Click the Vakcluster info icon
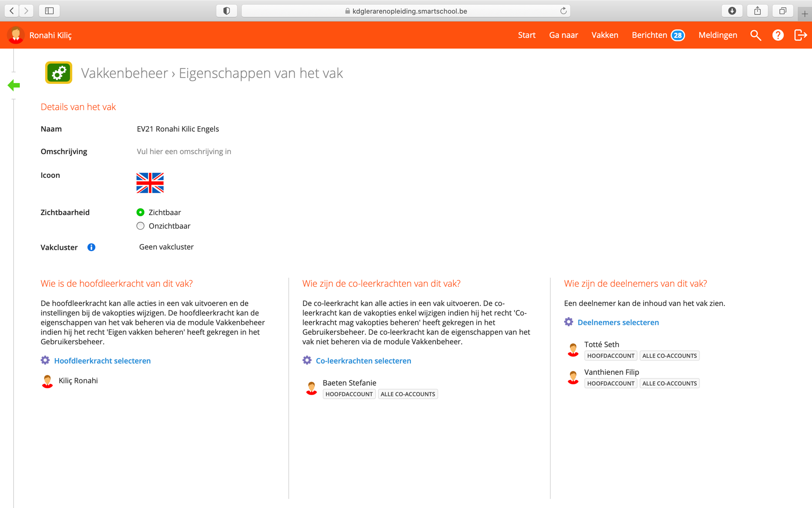The height and width of the screenshot is (508, 812). pyautogui.click(x=91, y=247)
